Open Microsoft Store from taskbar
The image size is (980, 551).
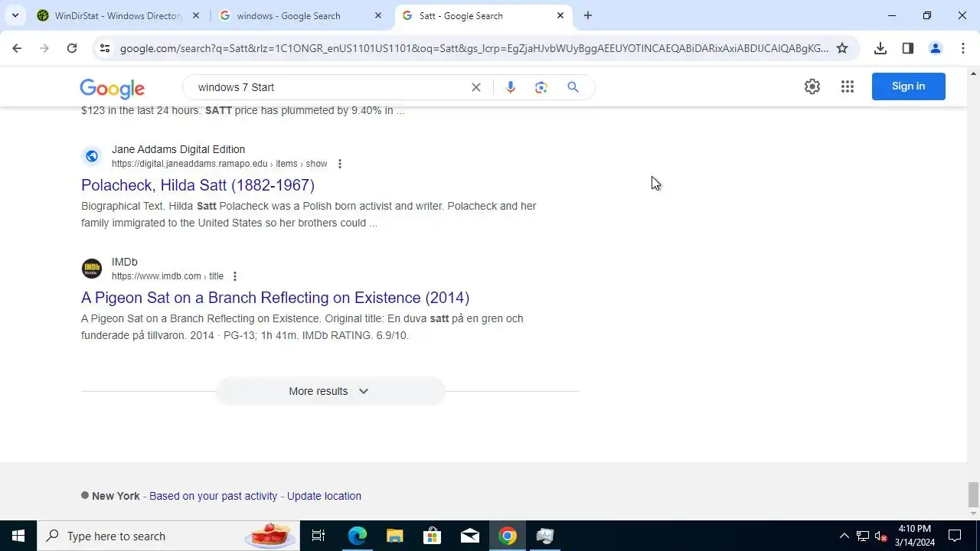[433, 536]
